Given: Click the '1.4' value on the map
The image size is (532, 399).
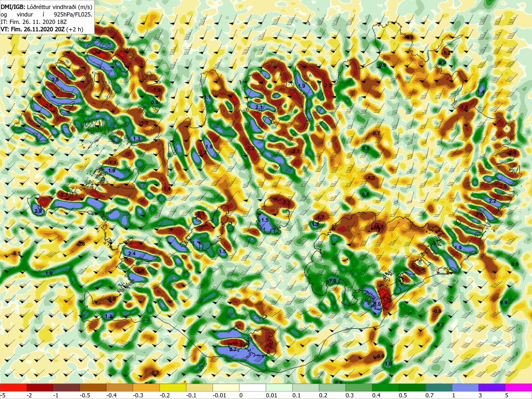Looking at the screenshot, I should pos(481,92).
